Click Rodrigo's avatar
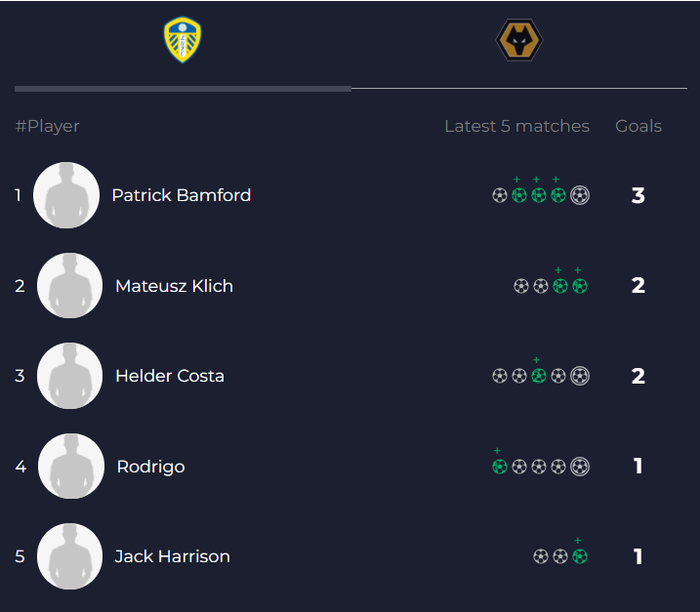 70,467
